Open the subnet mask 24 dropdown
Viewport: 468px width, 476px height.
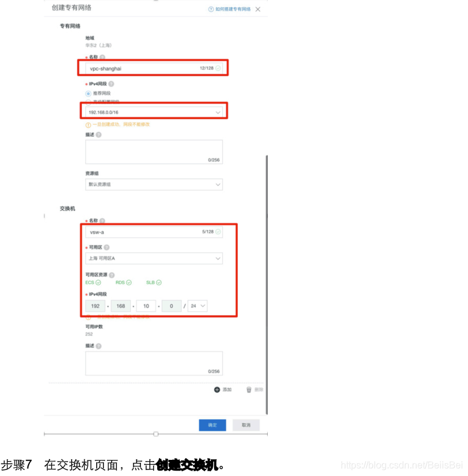pyautogui.click(x=197, y=306)
